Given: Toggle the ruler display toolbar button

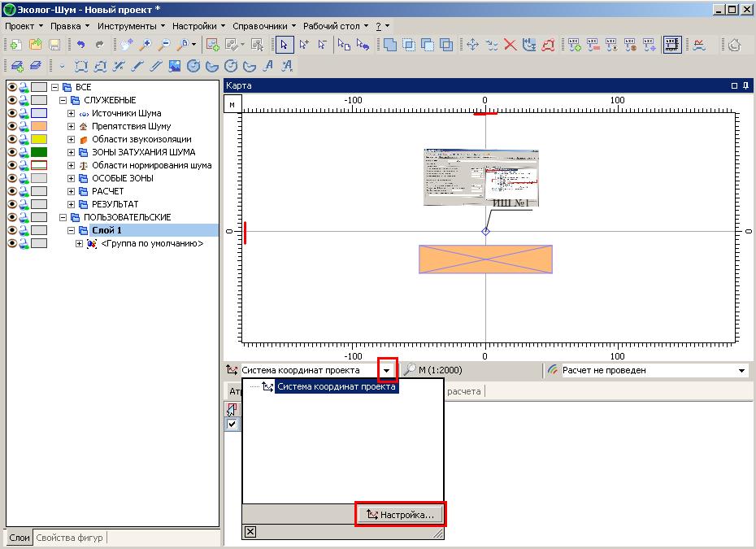Looking at the screenshot, I should (x=671, y=45).
